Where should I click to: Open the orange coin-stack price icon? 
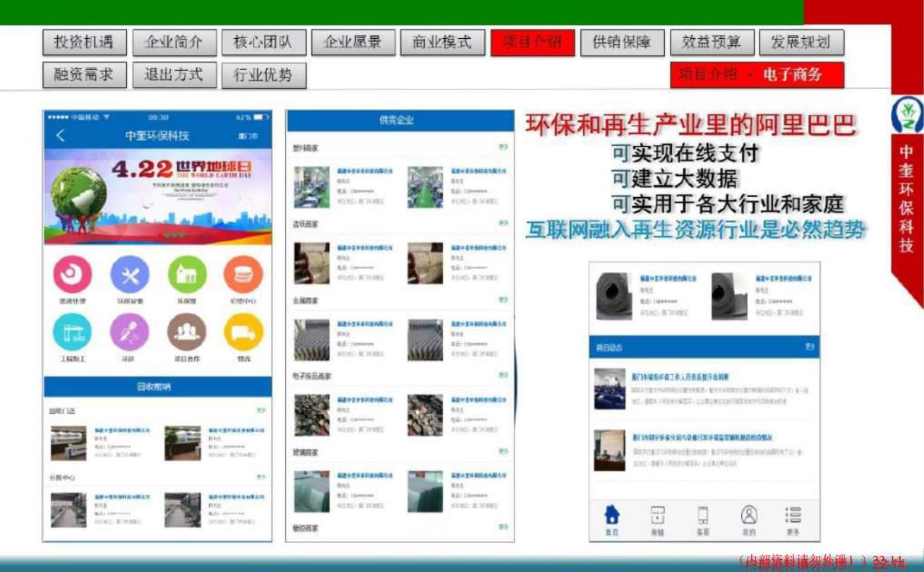(x=244, y=275)
